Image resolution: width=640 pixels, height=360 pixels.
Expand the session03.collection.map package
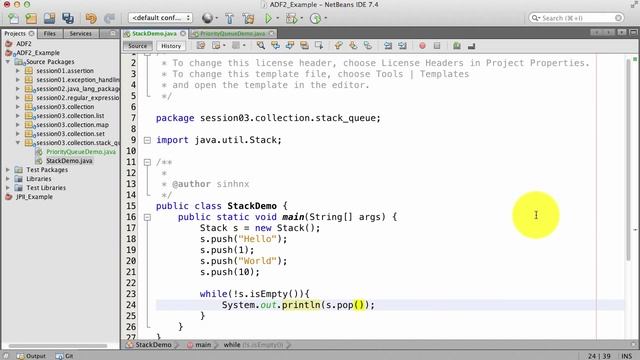18,124
